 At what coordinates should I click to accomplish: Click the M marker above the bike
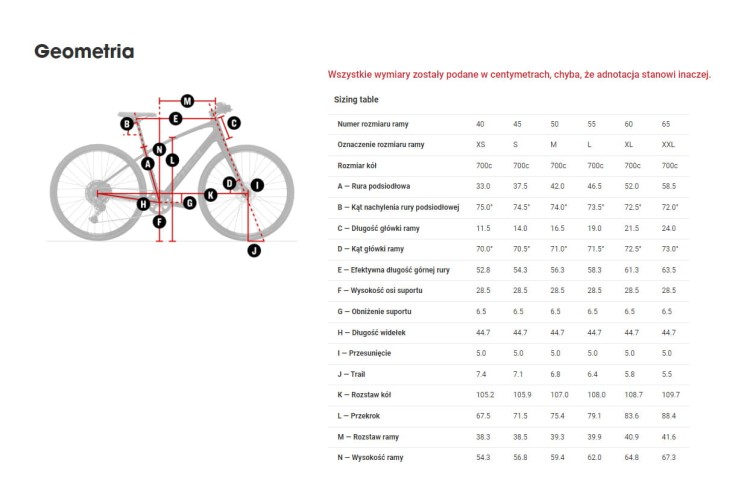[188, 101]
